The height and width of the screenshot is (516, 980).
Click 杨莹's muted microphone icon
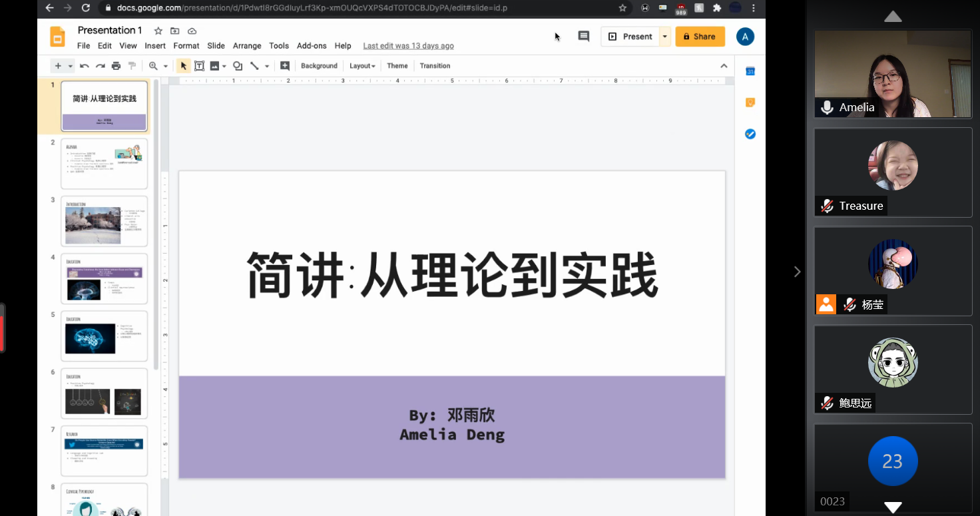pos(850,304)
